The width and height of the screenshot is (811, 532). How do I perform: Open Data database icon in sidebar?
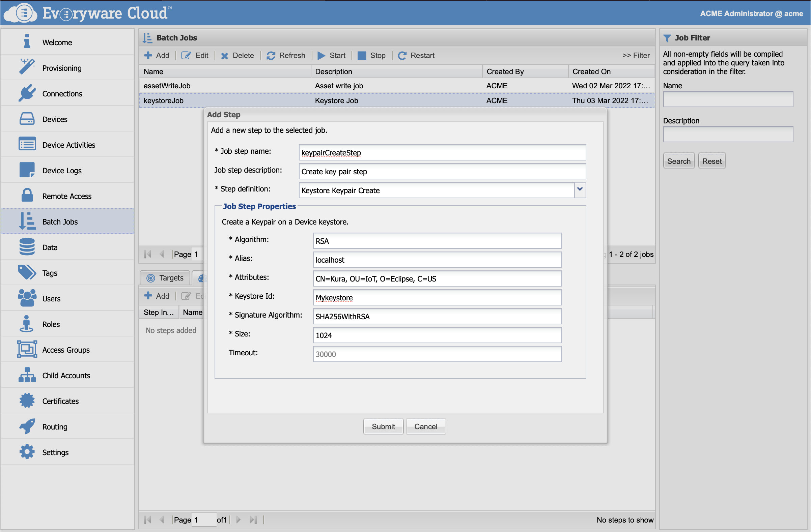[27, 247]
